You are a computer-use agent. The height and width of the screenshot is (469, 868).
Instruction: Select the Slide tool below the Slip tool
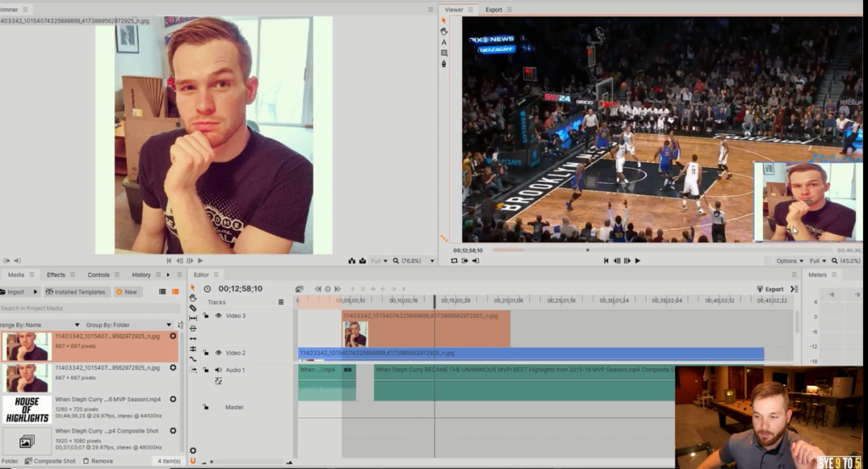click(x=192, y=328)
